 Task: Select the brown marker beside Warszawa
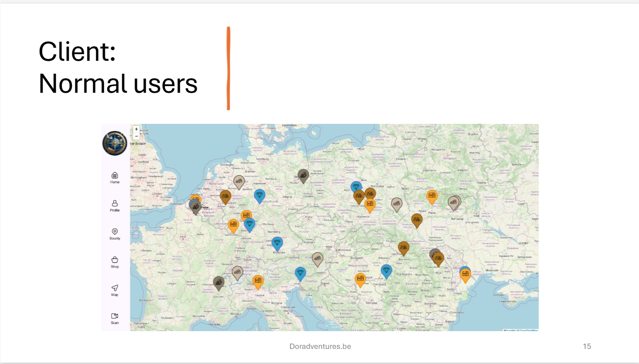pos(370,194)
